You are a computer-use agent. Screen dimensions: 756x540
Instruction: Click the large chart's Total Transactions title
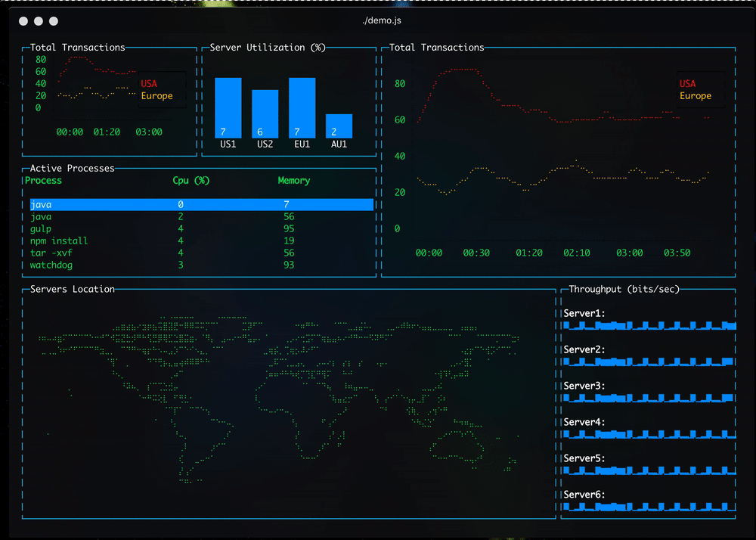pos(436,47)
